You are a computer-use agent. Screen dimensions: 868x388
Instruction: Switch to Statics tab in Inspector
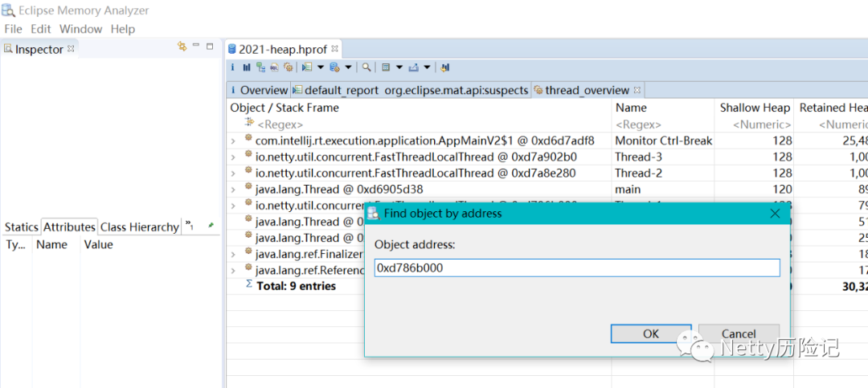[22, 227]
